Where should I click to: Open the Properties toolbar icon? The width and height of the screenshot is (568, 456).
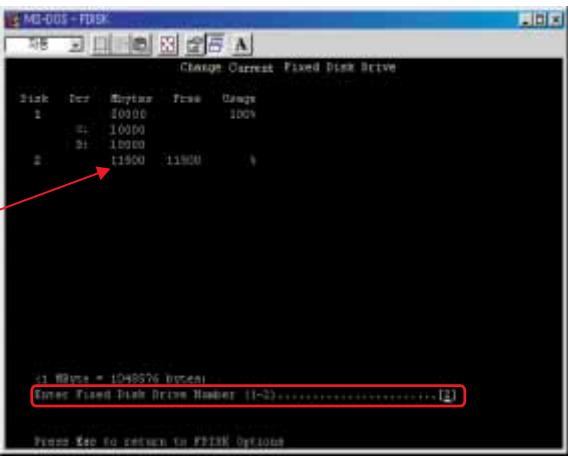click(x=195, y=45)
